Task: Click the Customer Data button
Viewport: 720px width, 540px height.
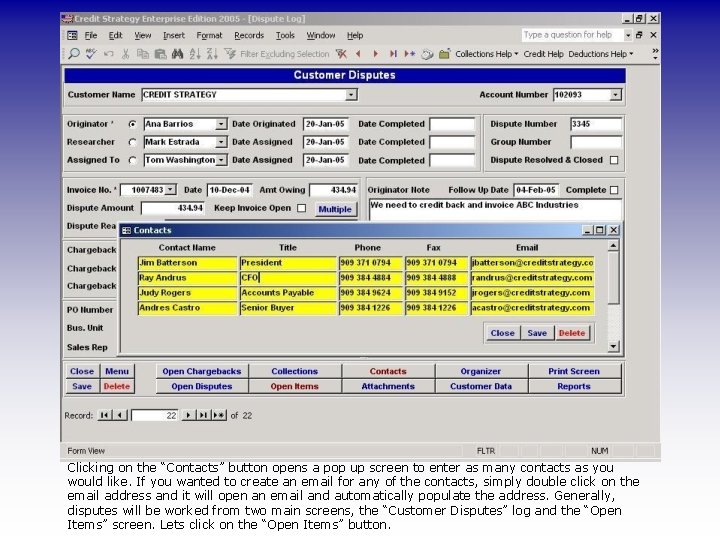Action: click(x=481, y=387)
